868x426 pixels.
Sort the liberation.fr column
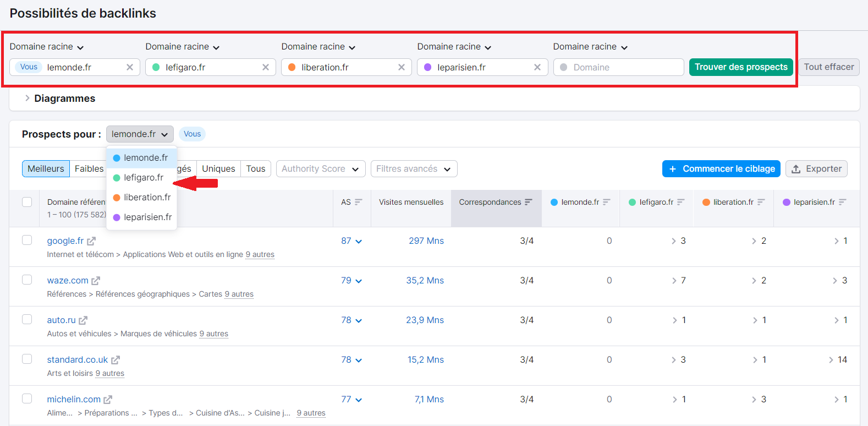tap(761, 202)
